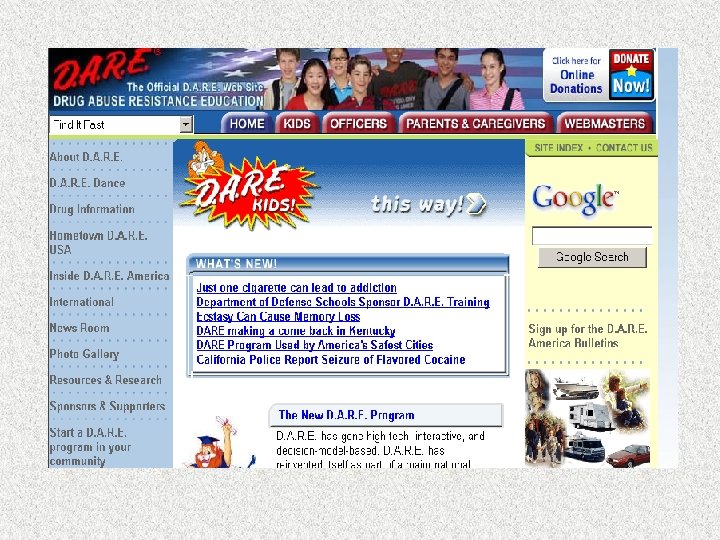
Task: Click Sign up for D.A.R.E. America Bulletins
Action: click(588, 336)
